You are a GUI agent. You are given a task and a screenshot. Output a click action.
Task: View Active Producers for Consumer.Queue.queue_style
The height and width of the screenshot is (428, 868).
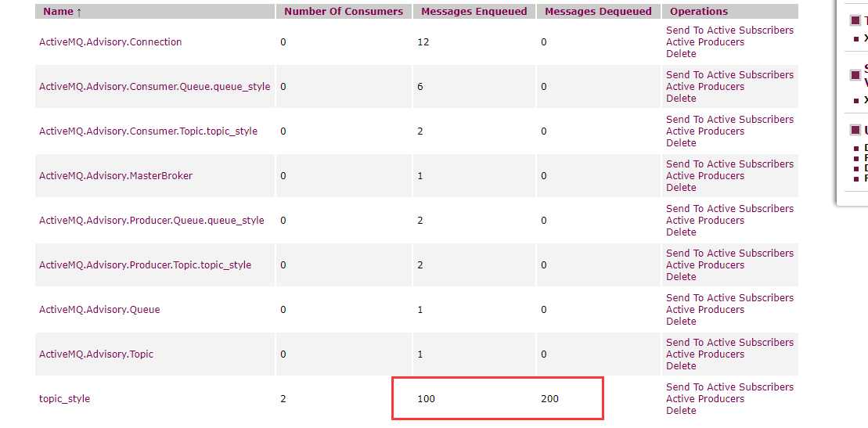point(704,86)
